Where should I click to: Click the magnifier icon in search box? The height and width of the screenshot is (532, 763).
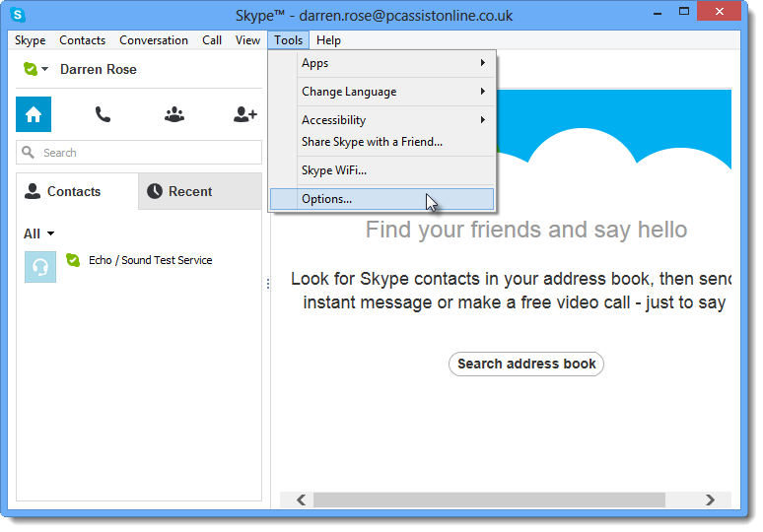[29, 153]
